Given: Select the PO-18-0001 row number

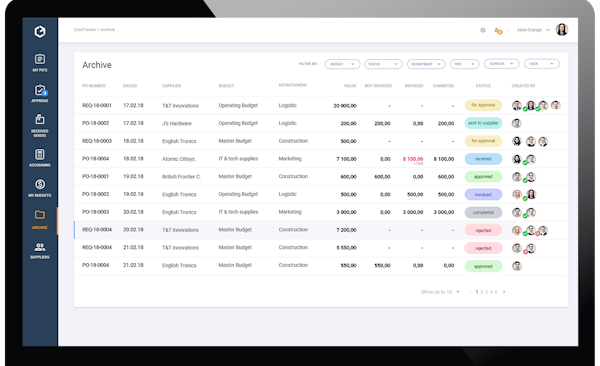Looking at the screenshot, I should [96, 176].
